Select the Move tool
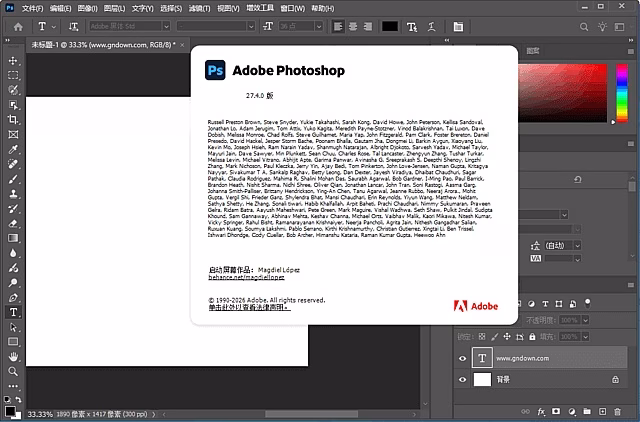The height and width of the screenshot is (422, 640). [x=13, y=60]
